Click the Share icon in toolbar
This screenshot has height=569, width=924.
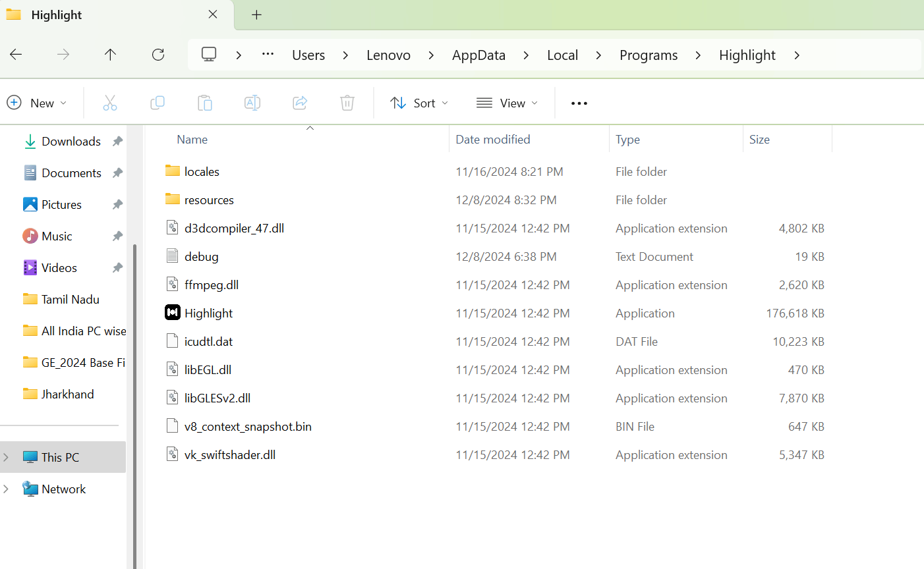300,103
